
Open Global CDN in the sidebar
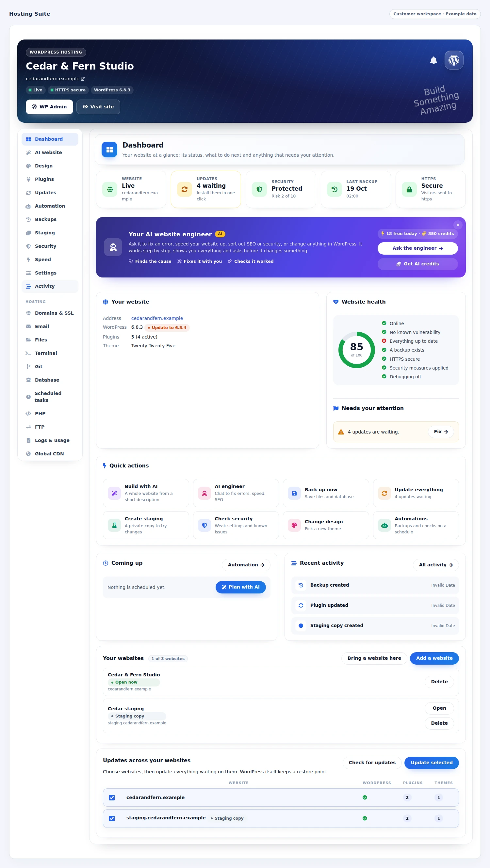(x=50, y=454)
